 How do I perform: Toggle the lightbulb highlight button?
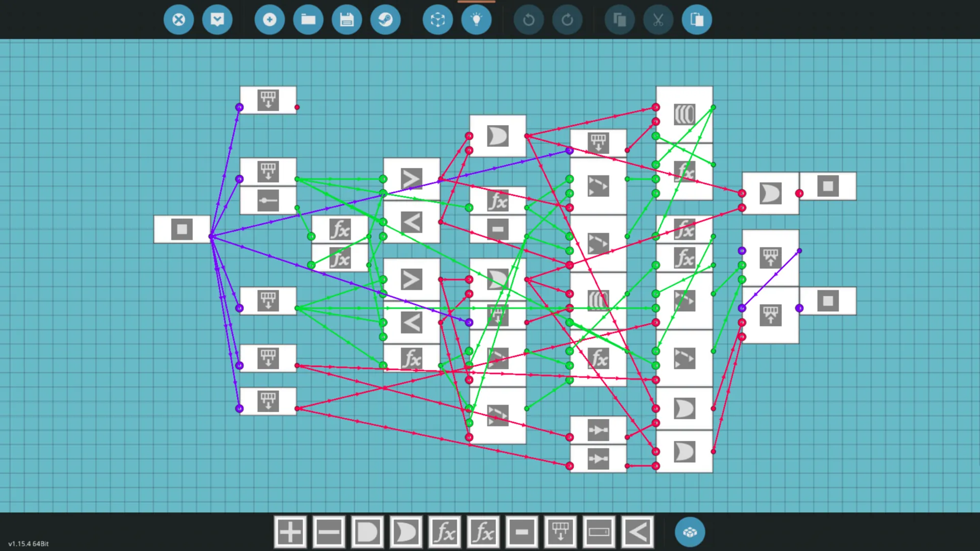click(476, 20)
